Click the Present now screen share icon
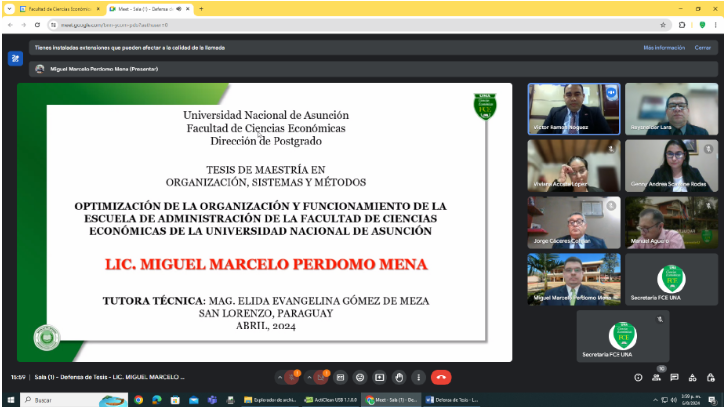The image size is (725, 407). pyautogui.click(x=380, y=377)
